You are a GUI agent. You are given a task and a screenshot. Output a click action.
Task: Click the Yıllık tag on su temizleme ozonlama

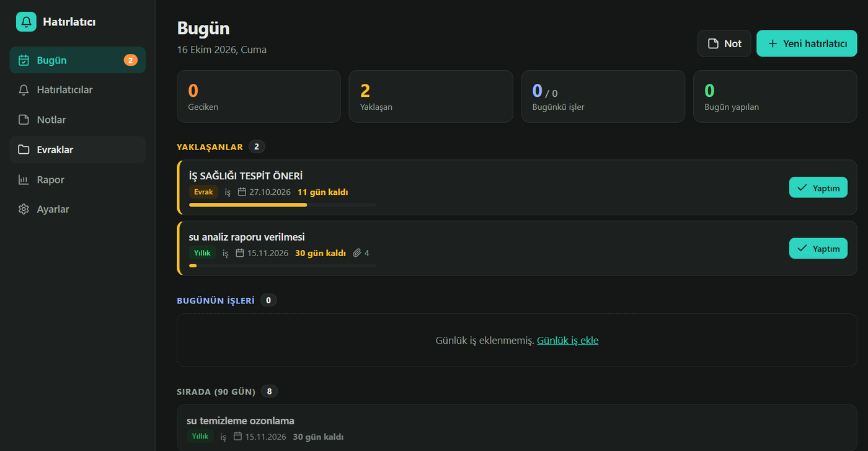point(200,437)
